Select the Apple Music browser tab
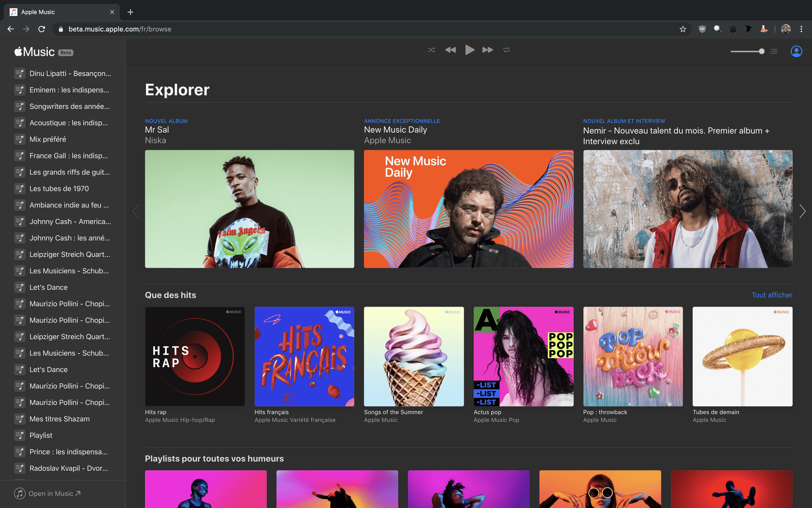The image size is (812, 508). (62, 12)
